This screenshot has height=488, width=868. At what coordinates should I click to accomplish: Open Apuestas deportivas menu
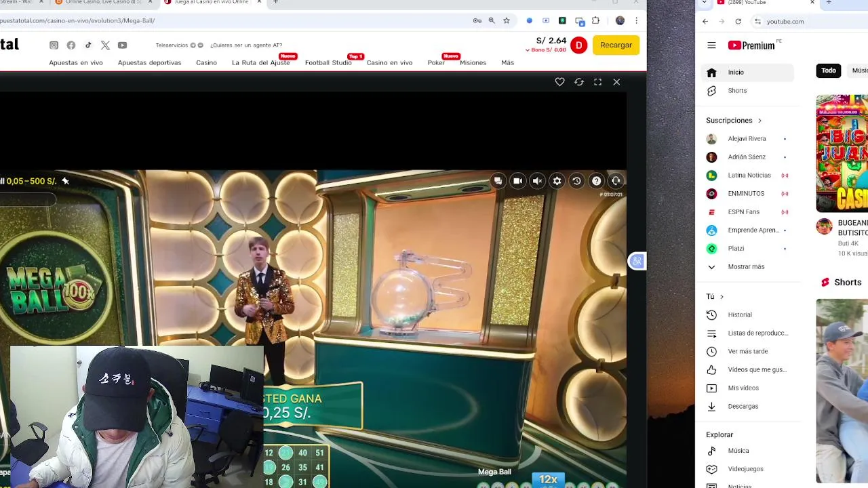[149, 62]
